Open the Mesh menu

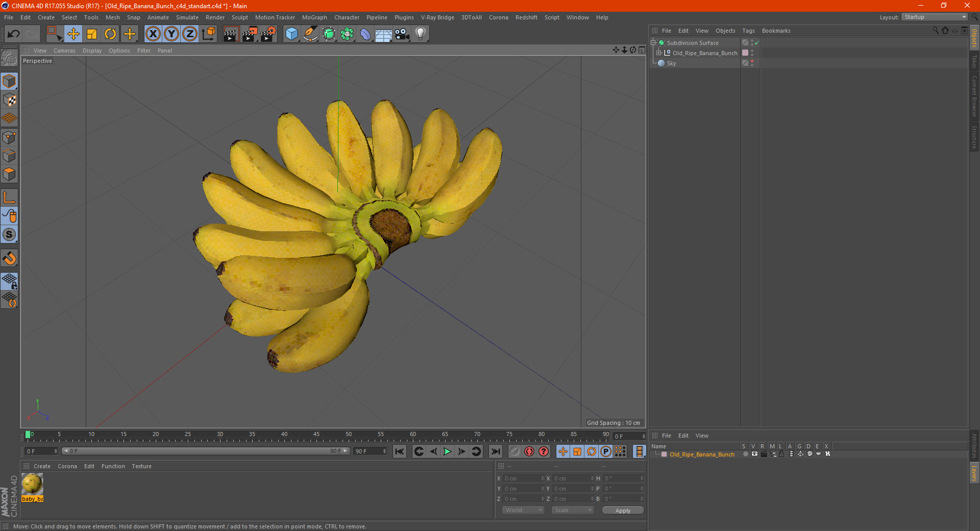112,17
